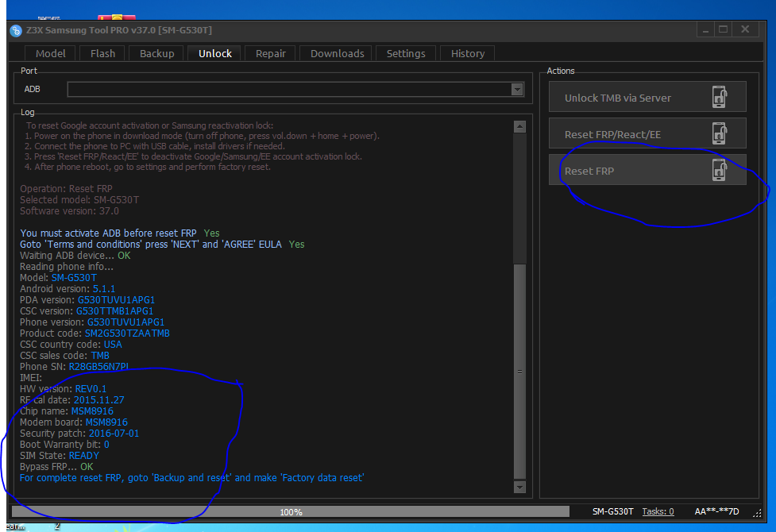Click chip name MSM8916 value

[x=92, y=411]
